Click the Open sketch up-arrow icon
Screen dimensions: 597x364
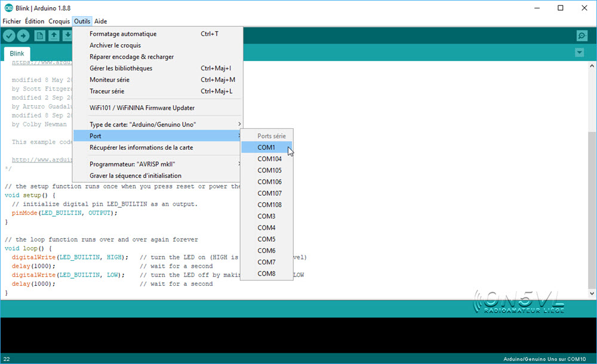54,36
